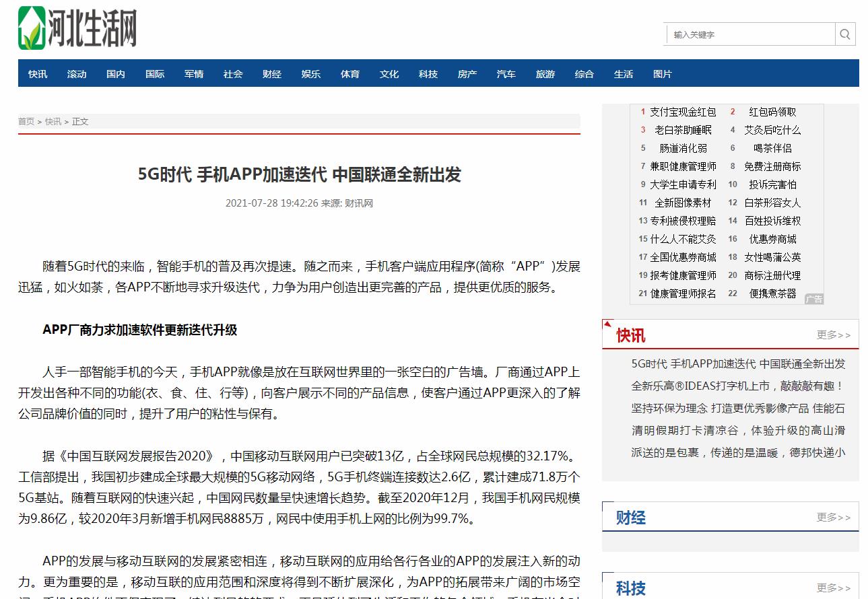
Task: Open sidebar story 派送的是包裹
Action: pyautogui.click(x=738, y=453)
